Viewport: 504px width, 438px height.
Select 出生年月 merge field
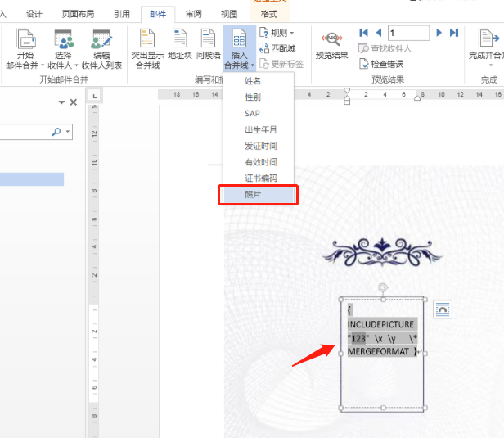[259, 129]
